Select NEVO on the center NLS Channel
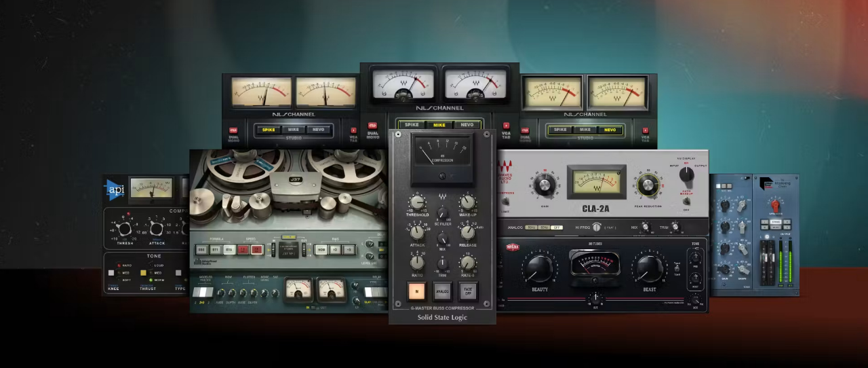Screen dimensions: 868x368 pos(467,125)
